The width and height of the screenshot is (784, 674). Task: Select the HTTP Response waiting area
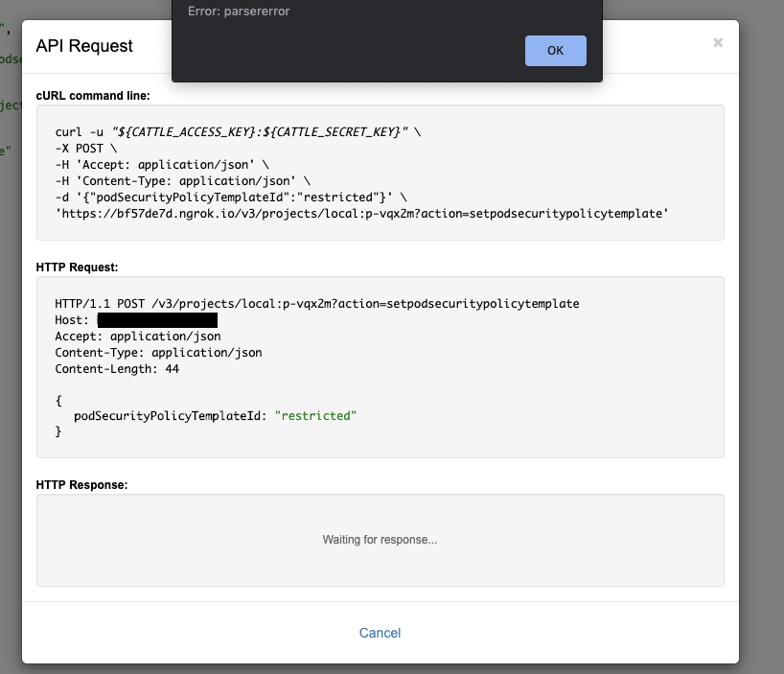coord(380,539)
